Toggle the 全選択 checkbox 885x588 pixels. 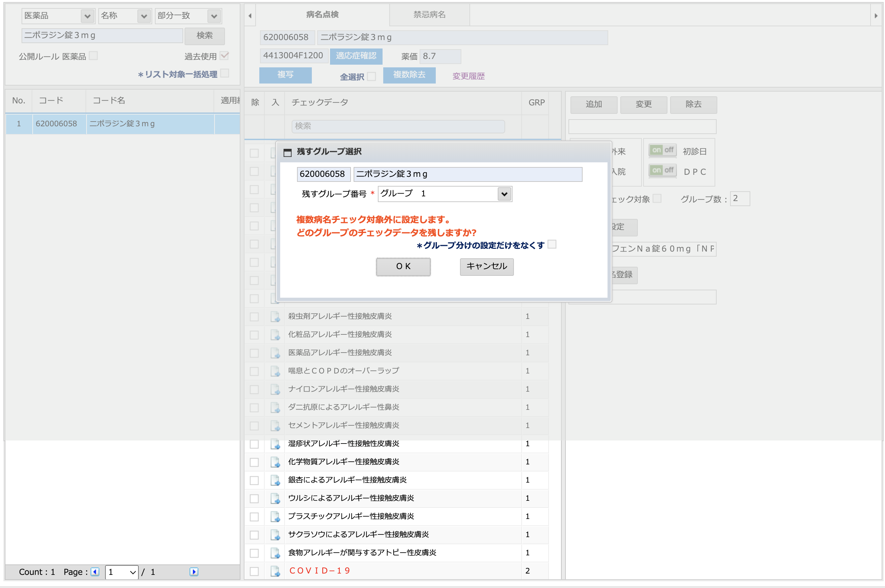click(x=371, y=76)
